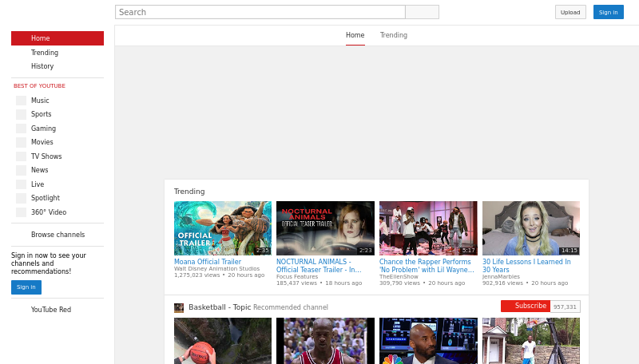Click the Spotlight category icon
Screen dimensions: 639x364
[x=21, y=198]
